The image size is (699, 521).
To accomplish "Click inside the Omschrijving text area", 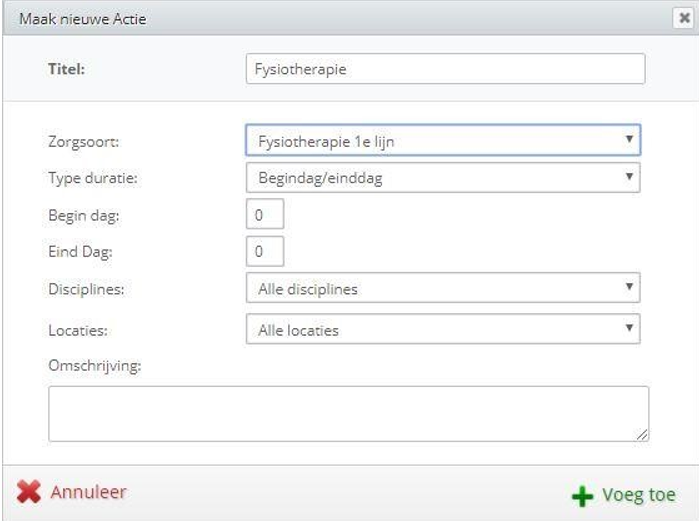I will [x=349, y=414].
